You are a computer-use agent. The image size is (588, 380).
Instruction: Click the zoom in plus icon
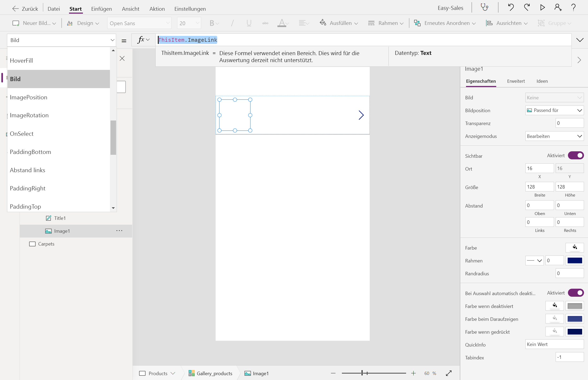coord(413,373)
